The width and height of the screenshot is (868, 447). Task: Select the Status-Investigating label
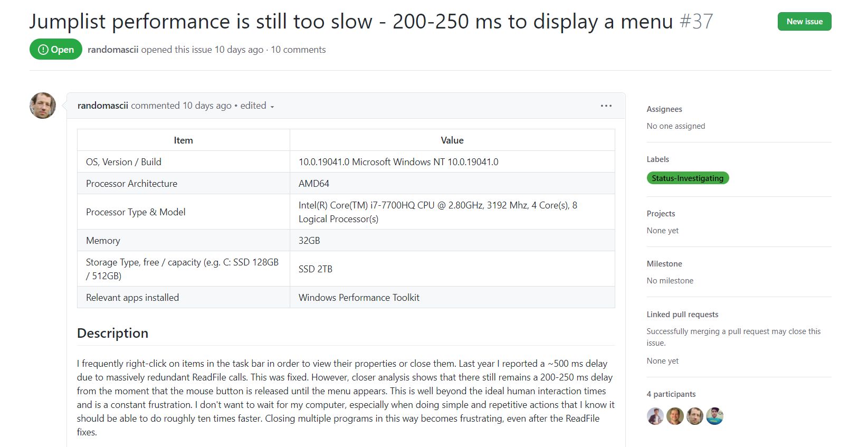point(688,178)
